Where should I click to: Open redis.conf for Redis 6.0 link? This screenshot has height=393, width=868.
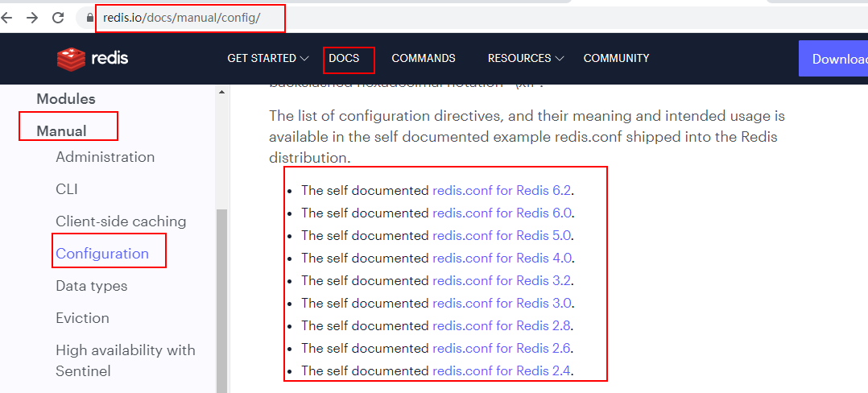(x=502, y=213)
